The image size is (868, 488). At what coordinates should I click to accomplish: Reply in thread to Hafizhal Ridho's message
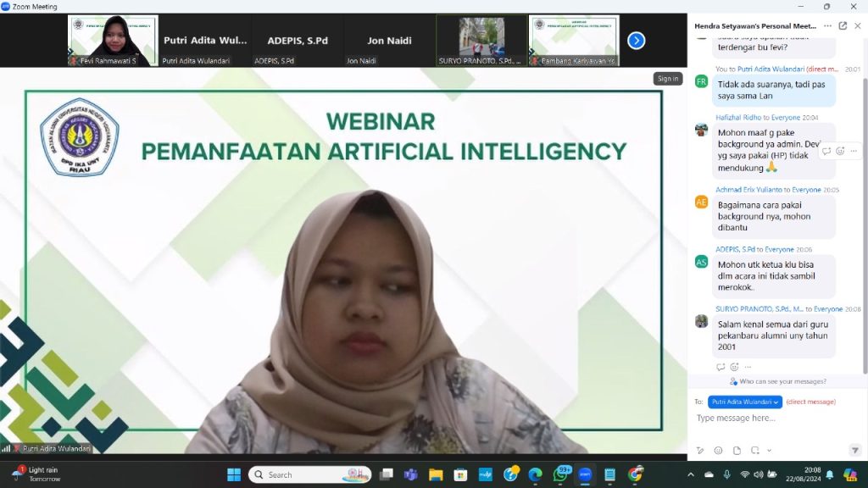click(826, 151)
